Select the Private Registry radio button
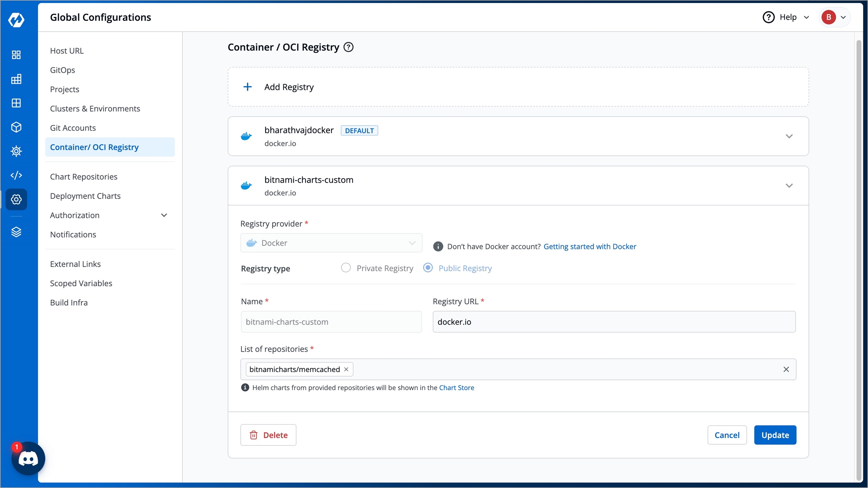868x488 pixels. [x=345, y=268]
